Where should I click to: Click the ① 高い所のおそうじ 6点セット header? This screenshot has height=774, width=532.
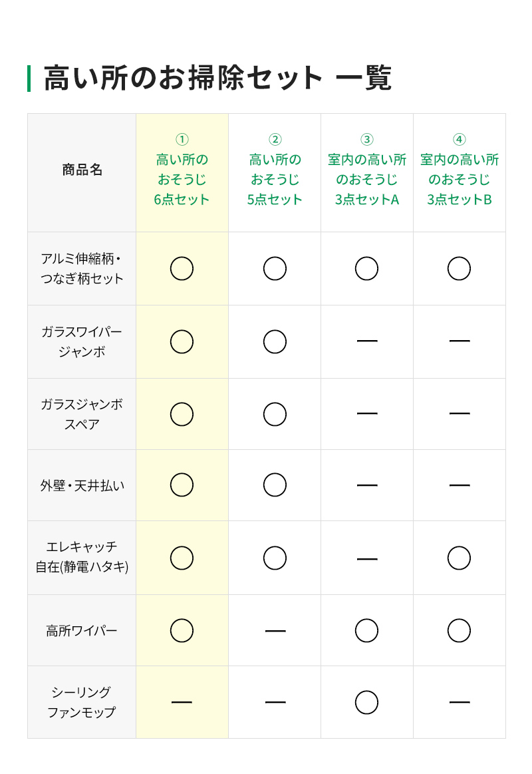pyautogui.click(x=182, y=170)
